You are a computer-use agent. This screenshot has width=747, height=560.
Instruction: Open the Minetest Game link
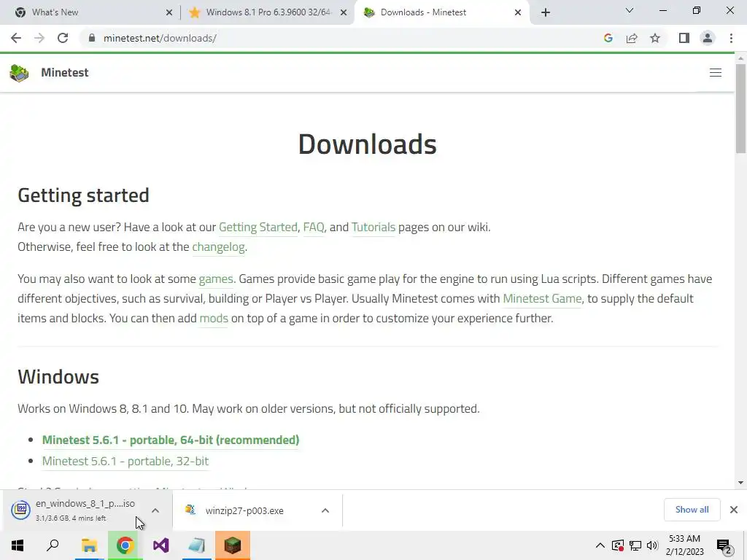[x=542, y=298]
